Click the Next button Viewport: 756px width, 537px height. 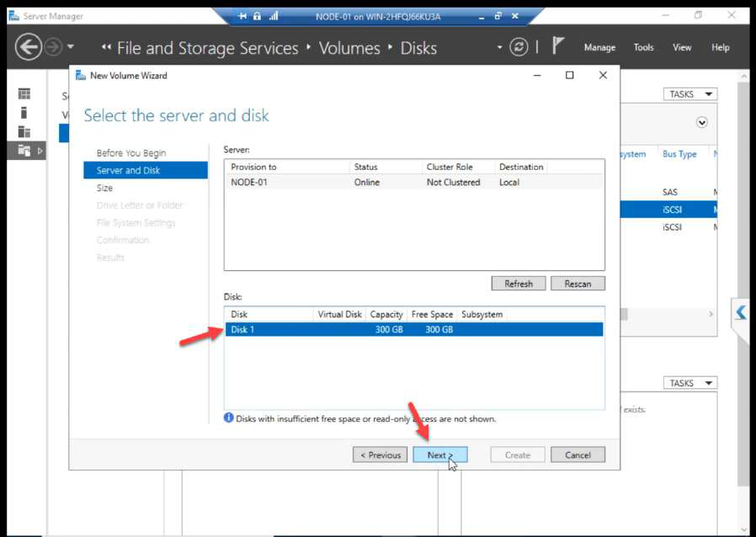(x=439, y=455)
